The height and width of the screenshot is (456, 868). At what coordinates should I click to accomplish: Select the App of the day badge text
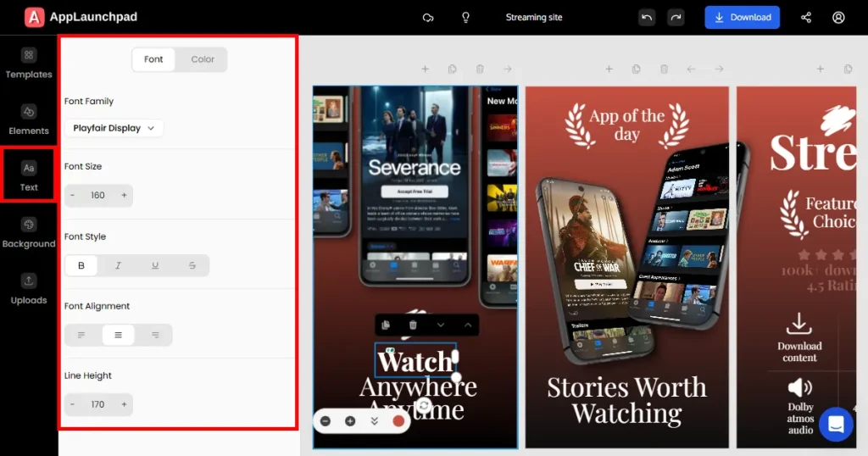(626, 125)
